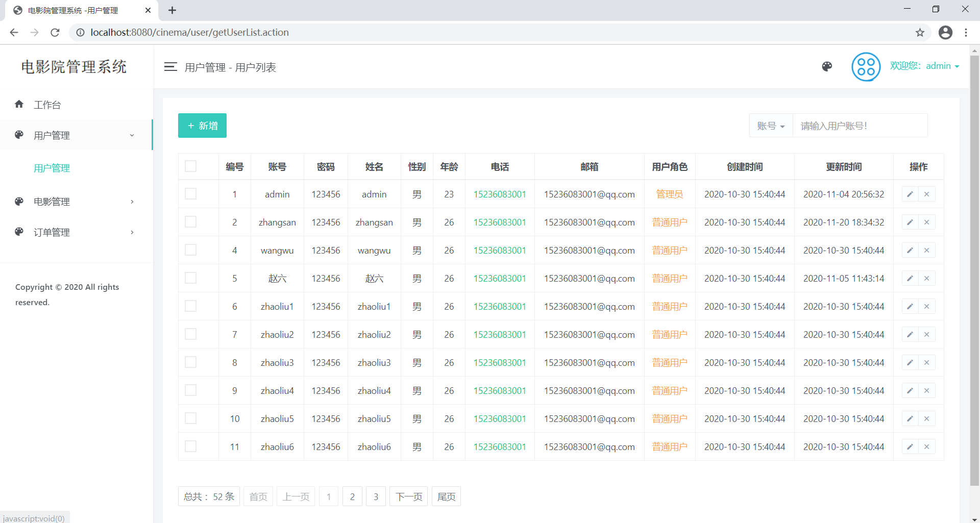Go to page 3 of the user list
Screen dimensions: 980x523
376,496
